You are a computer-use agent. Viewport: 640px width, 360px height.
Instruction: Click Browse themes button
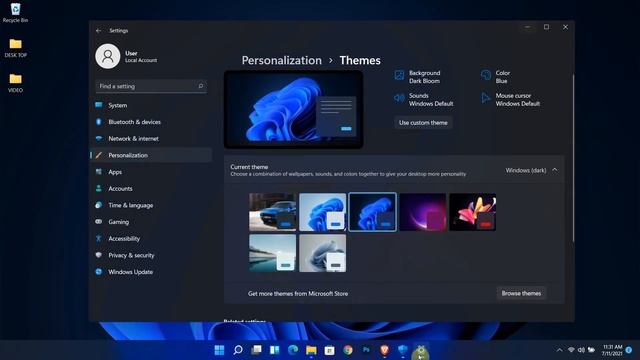[521, 293]
